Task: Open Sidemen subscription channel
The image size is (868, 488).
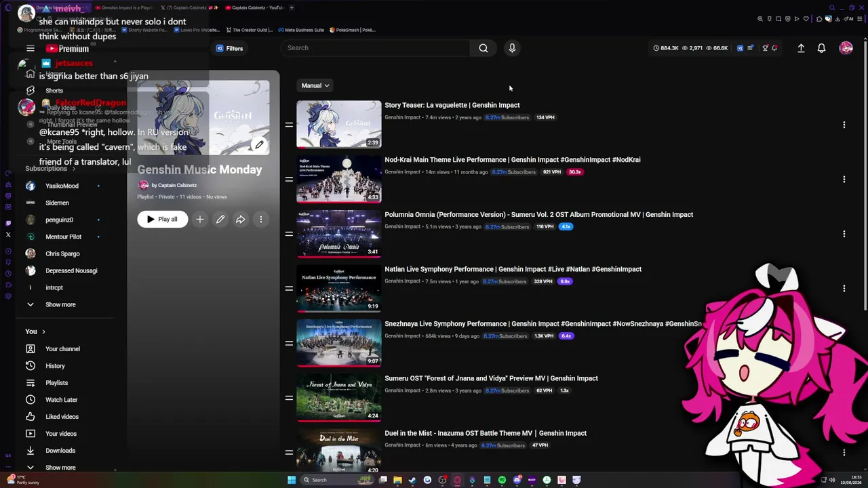Action: point(57,203)
